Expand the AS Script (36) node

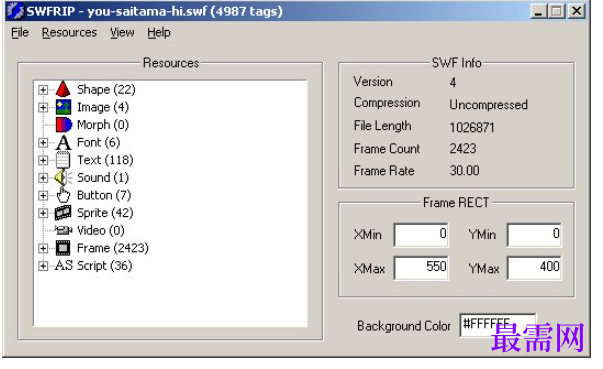tap(43, 266)
